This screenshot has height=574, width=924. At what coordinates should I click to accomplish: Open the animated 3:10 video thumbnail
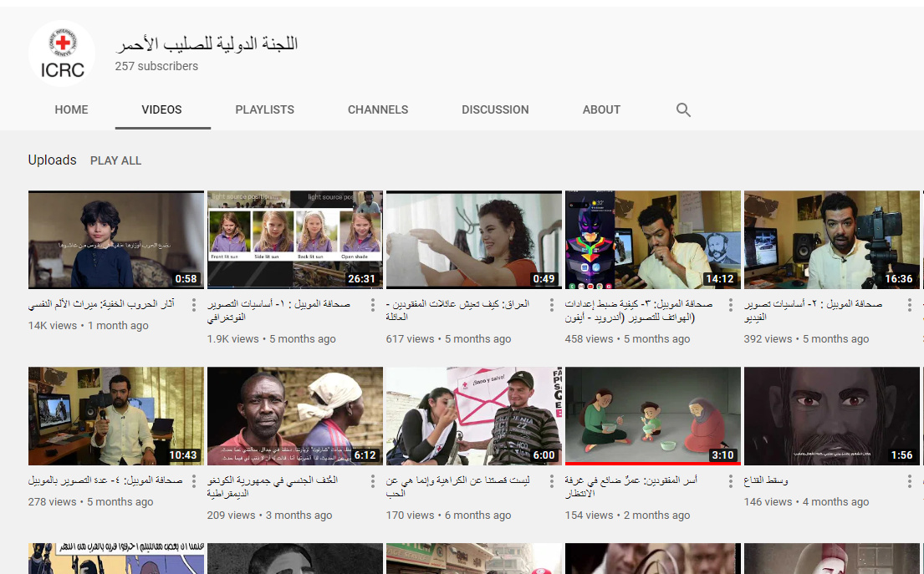[x=652, y=414]
